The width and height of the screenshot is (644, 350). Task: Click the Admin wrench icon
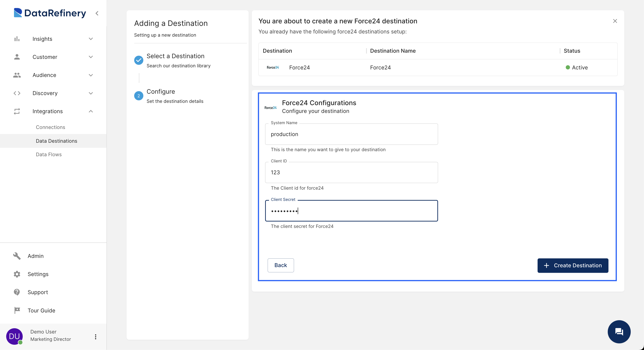[x=17, y=256]
